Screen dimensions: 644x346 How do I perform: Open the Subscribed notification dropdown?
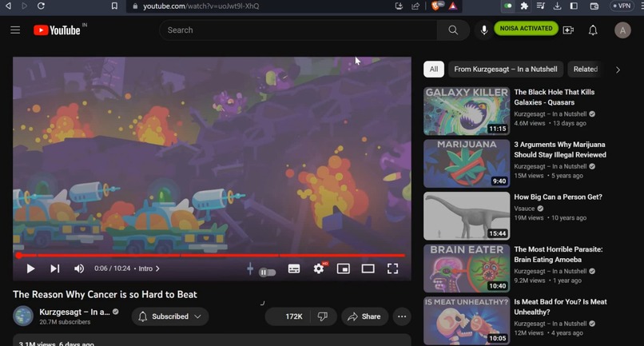click(x=170, y=316)
